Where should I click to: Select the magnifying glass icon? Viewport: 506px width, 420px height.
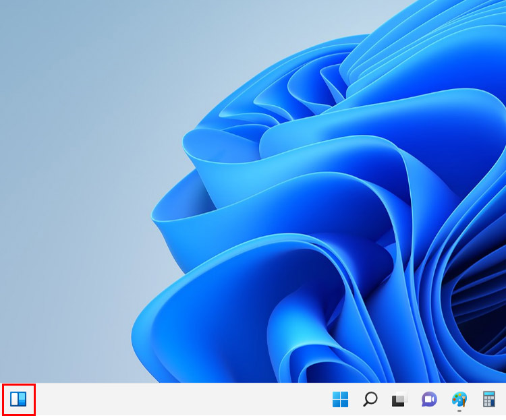click(370, 400)
